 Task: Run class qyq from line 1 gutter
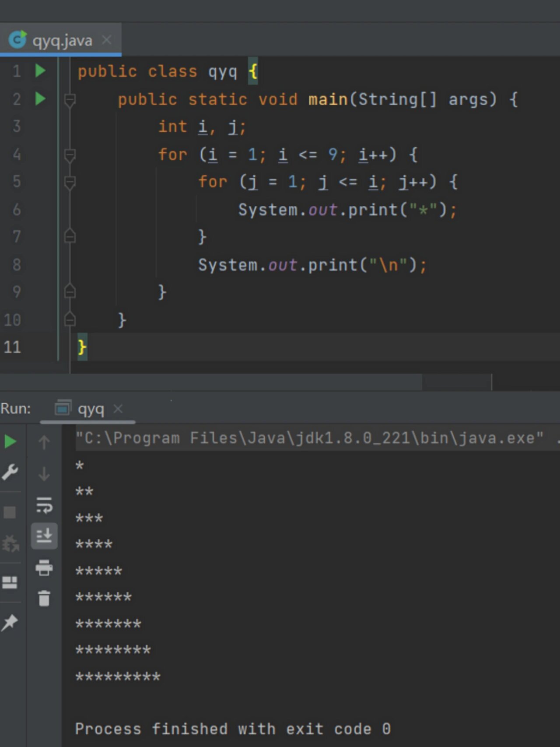(40, 70)
